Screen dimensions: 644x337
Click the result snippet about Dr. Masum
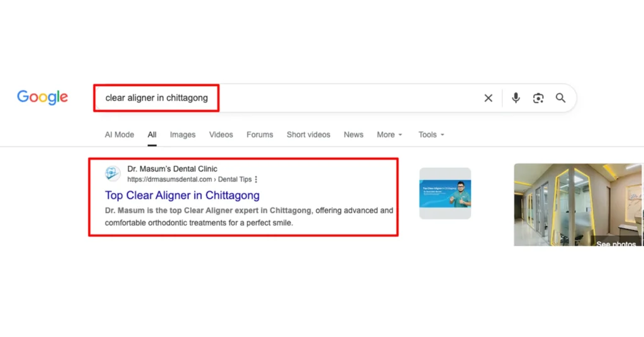249,217
